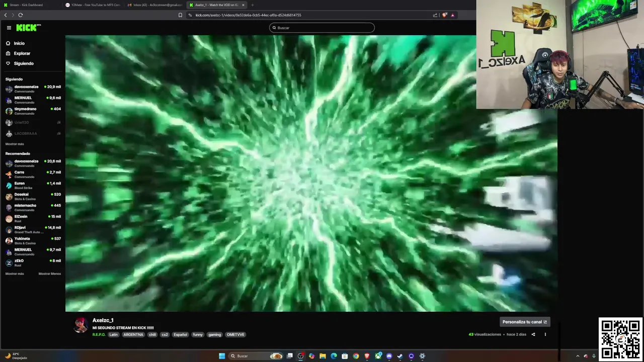The width and height of the screenshot is (644, 362).
Task: Open Yukineta Slots & Casino channel
Action: point(33,240)
